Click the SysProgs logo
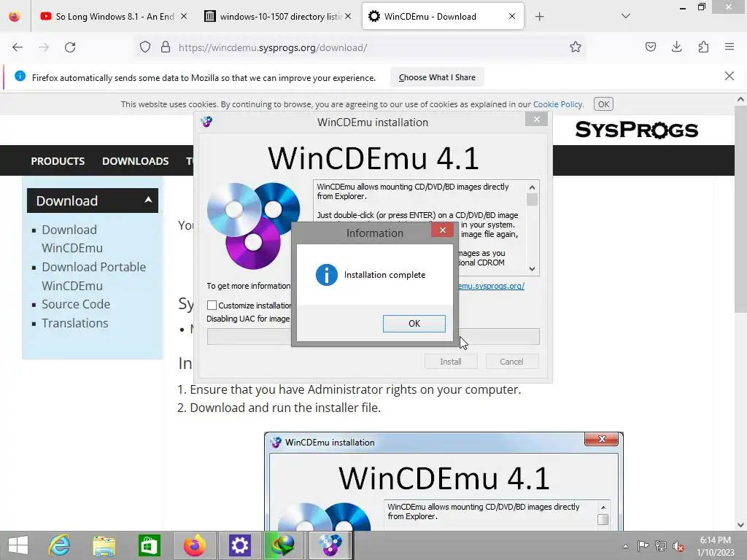The width and height of the screenshot is (747, 560). [x=636, y=130]
